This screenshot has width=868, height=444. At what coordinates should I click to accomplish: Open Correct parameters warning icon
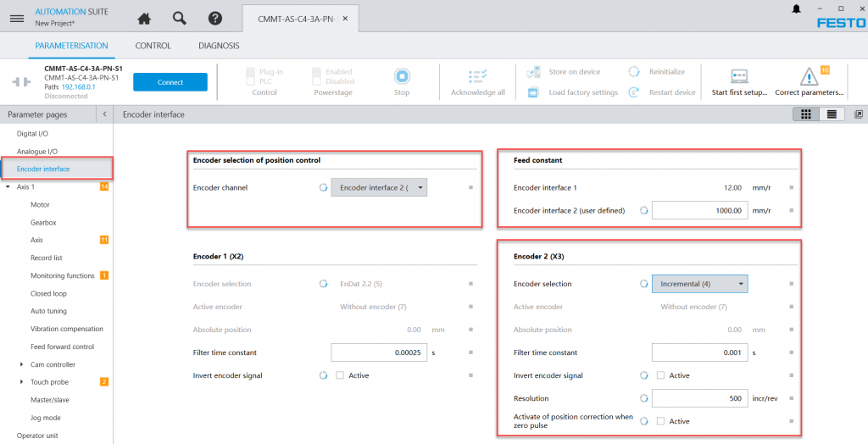[x=809, y=76]
